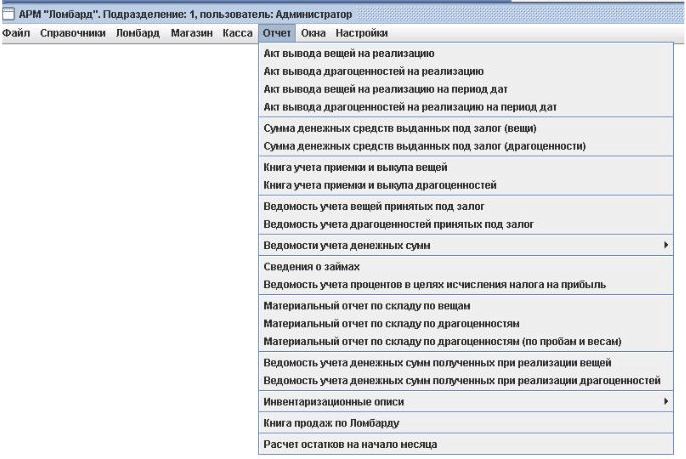Open Ведомость учета вещей принятых под залог
This screenshot has height=459, width=686.
pyautogui.click(x=466, y=206)
